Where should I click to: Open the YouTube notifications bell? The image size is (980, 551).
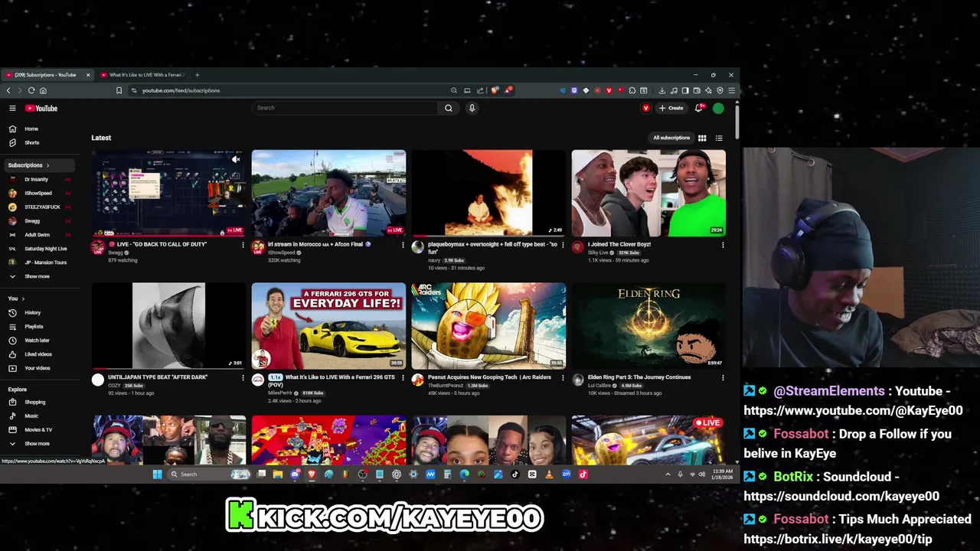coord(698,108)
